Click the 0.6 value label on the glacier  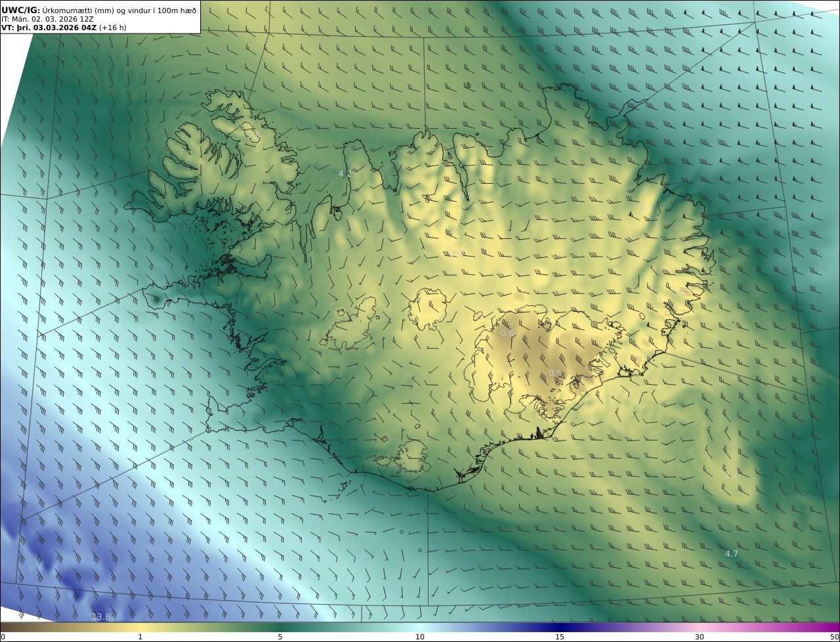[507, 333]
